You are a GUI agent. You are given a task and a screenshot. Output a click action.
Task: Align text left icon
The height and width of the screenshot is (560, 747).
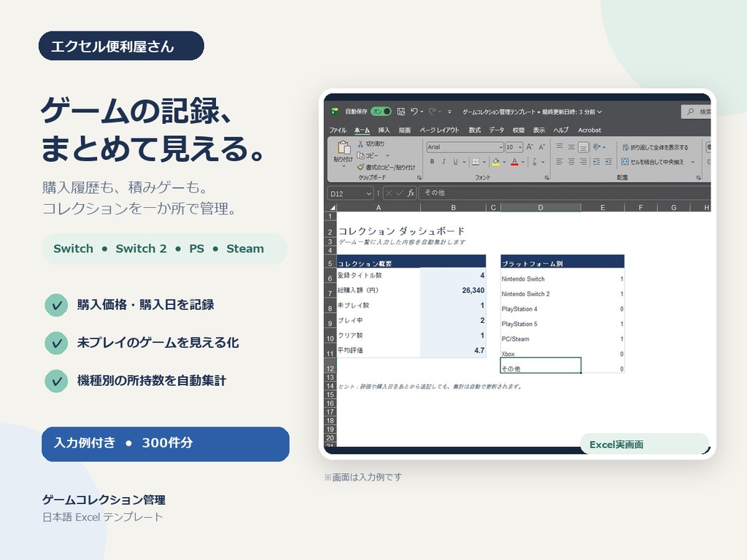(x=560, y=162)
